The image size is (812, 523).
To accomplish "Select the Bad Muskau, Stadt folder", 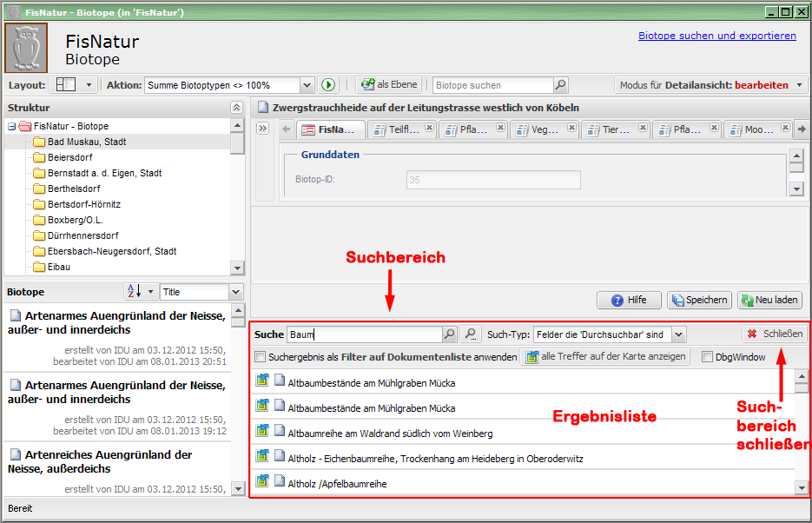I will pos(87,142).
